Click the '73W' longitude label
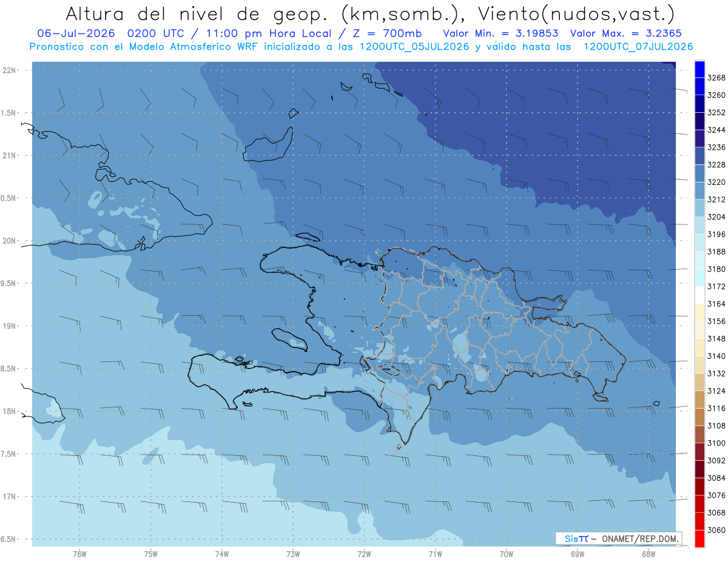 pos(293,555)
